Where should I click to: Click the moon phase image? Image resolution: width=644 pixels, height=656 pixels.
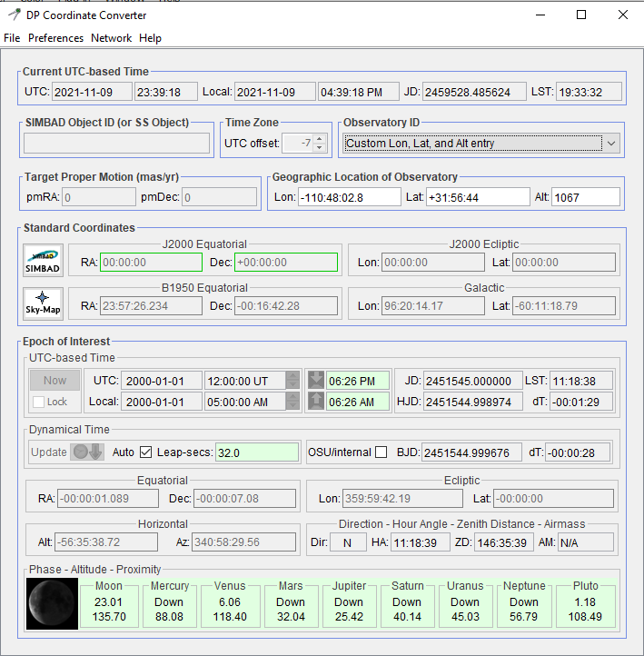[x=53, y=604]
